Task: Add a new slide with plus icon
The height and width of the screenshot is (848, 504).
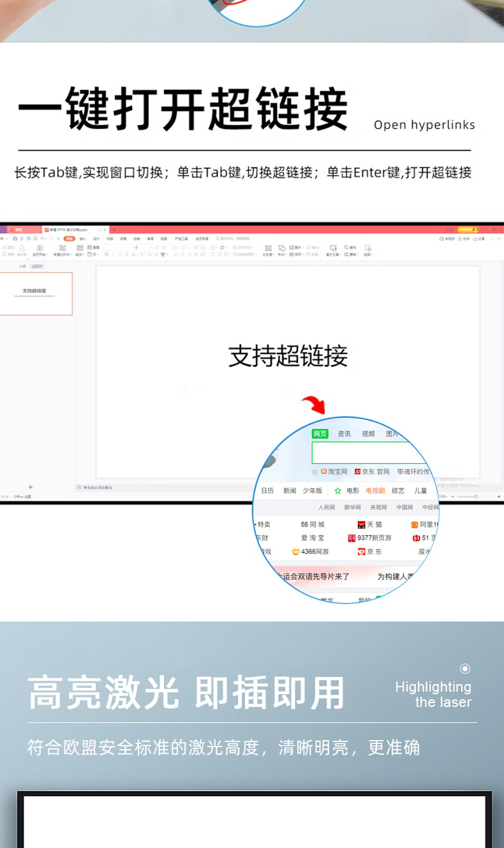Action: tap(30, 487)
